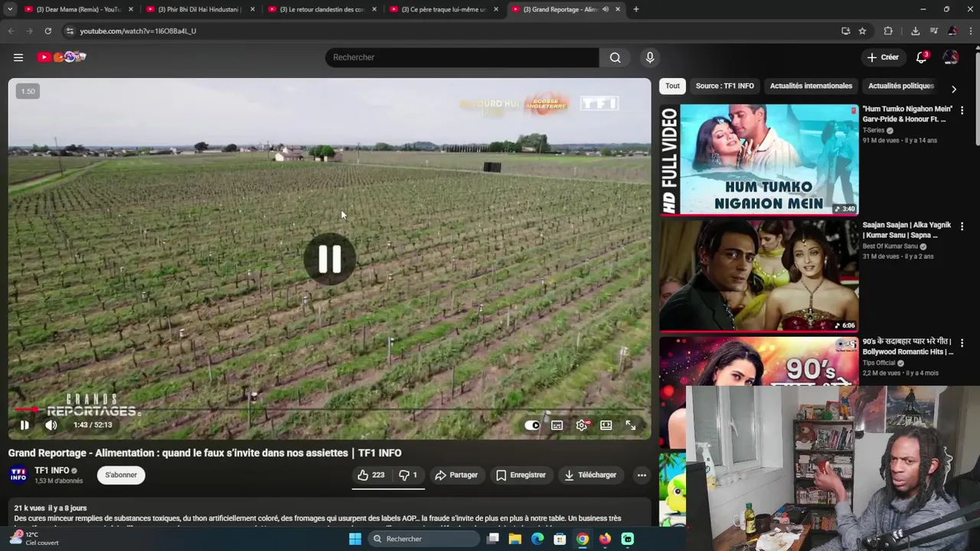
Task: Start voice search with the microphone
Action: pos(650,57)
